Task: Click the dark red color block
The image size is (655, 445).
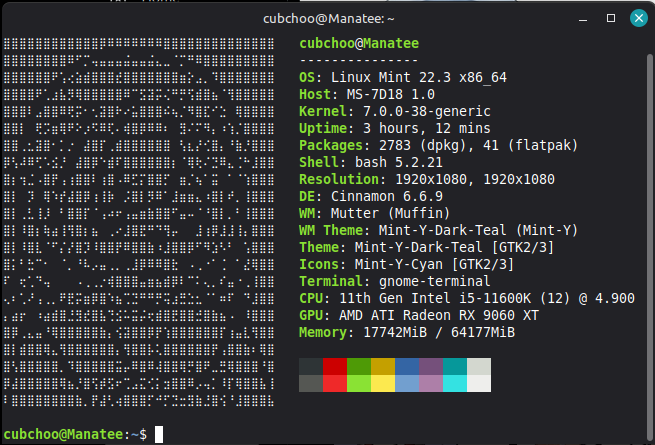Action: click(x=335, y=366)
